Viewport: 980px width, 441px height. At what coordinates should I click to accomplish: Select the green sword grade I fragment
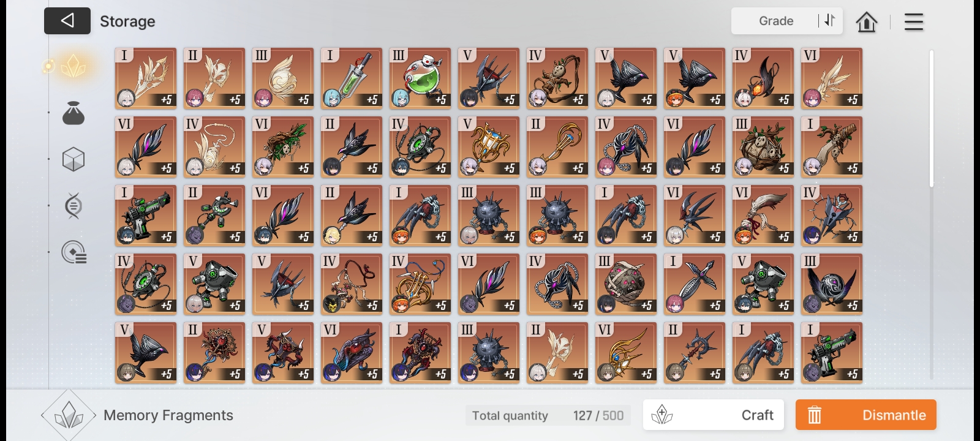point(352,78)
